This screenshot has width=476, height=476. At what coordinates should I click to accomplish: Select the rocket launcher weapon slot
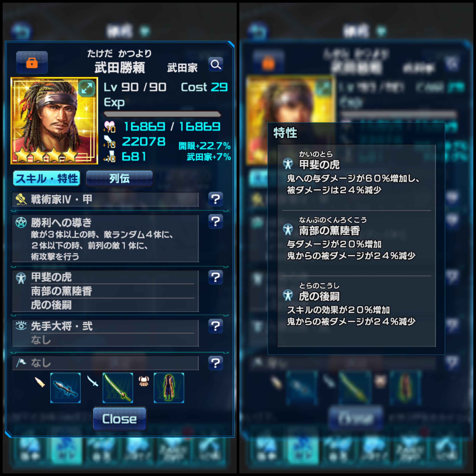pos(65,388)
